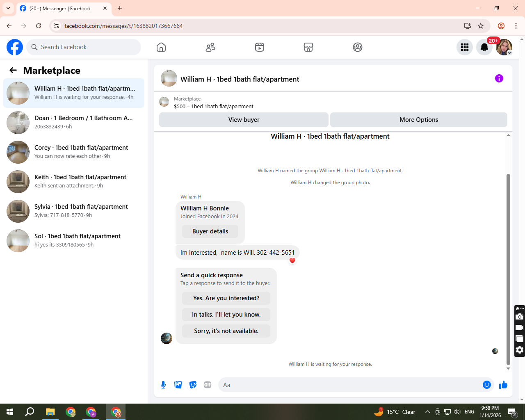The image size is (525, 420).
Task: Open account profile picture menu
Action: [504, 47]
